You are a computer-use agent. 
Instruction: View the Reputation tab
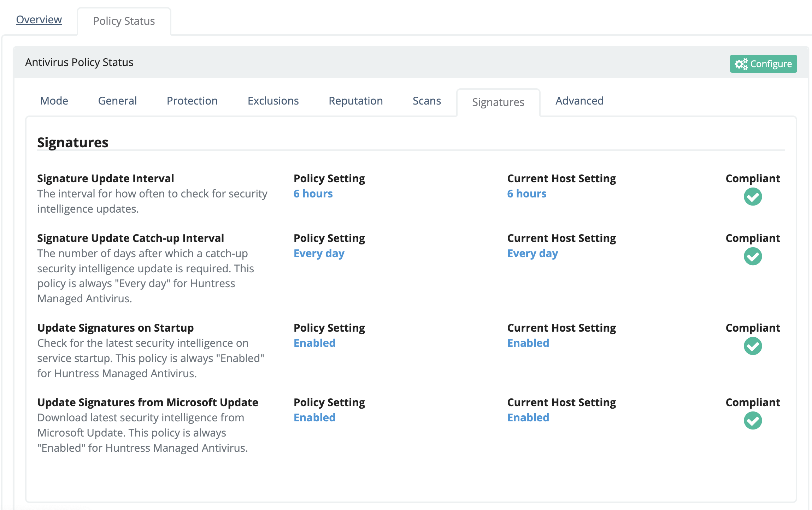tap(355, 101)
